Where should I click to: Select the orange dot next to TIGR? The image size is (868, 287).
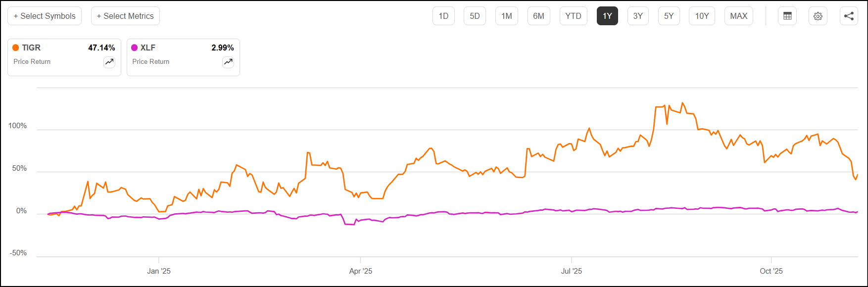pyautogui.click(x=15, y=48)
